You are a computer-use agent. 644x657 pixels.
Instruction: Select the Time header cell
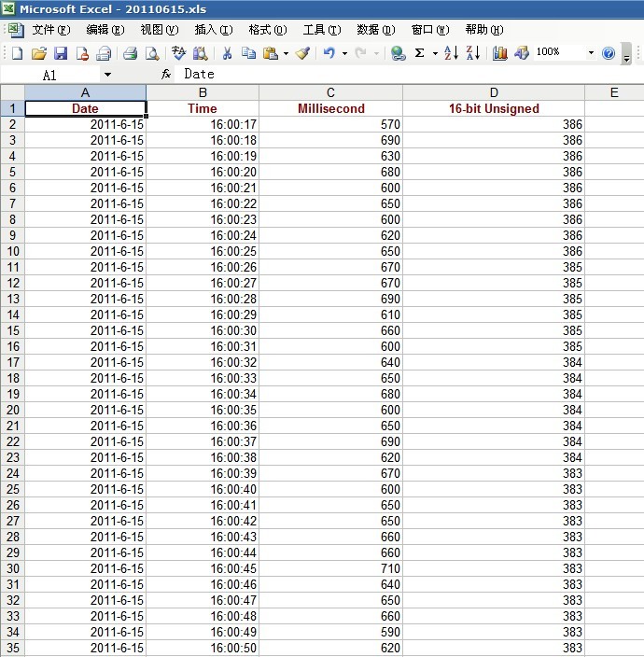coord(203,108)
